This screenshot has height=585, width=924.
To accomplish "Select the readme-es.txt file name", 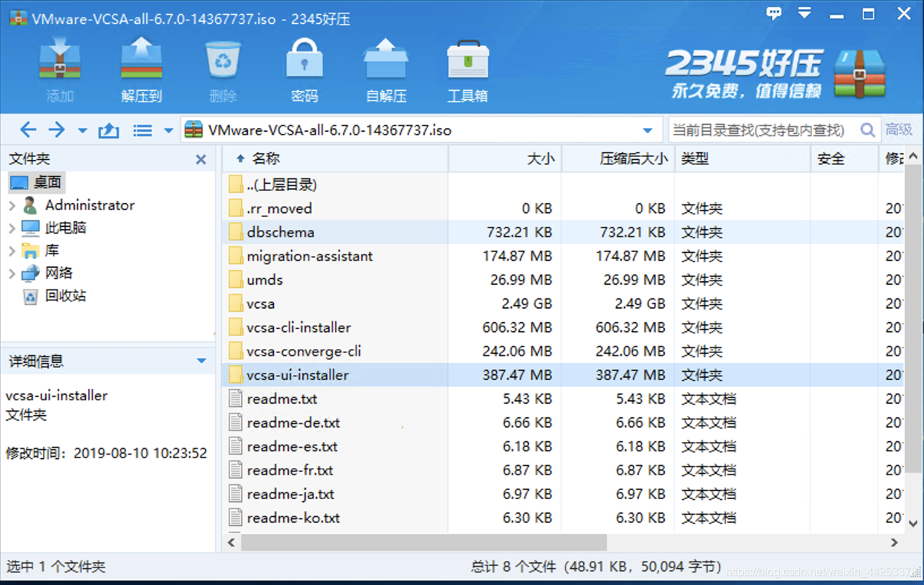I will pos(292,447).
